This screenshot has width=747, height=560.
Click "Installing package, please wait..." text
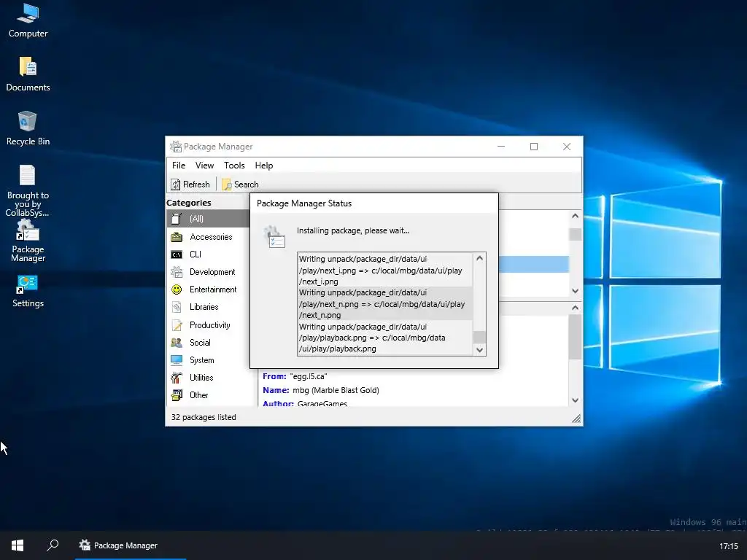tap(353, 230)
